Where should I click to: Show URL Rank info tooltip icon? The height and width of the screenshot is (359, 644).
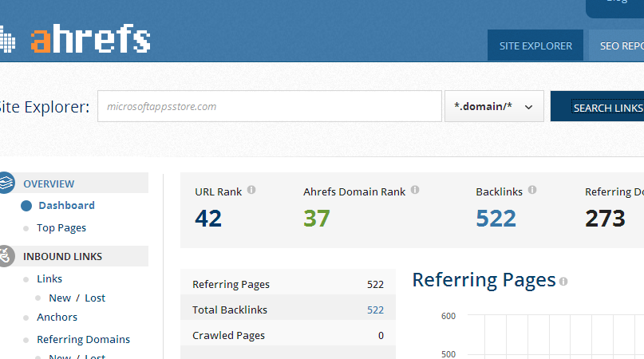point(251,190)
